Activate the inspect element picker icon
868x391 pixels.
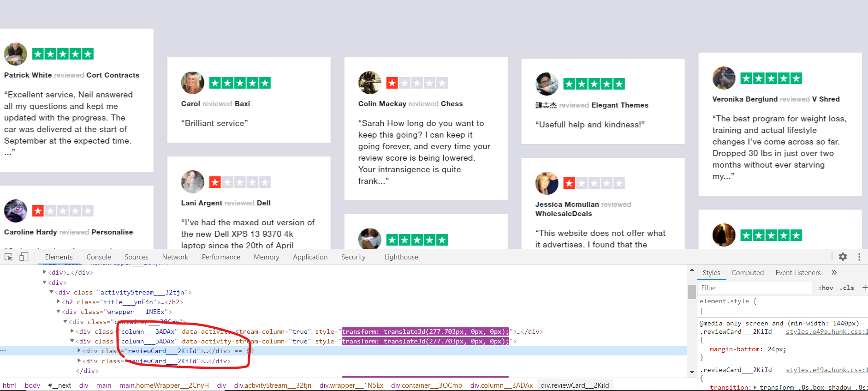click(x=8, y=257)
